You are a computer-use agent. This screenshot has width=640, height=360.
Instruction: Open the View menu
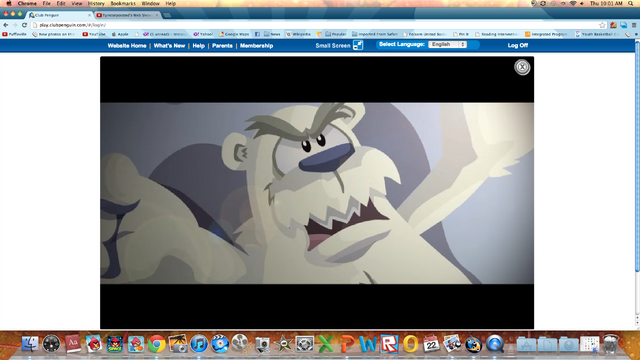point(77,3)
